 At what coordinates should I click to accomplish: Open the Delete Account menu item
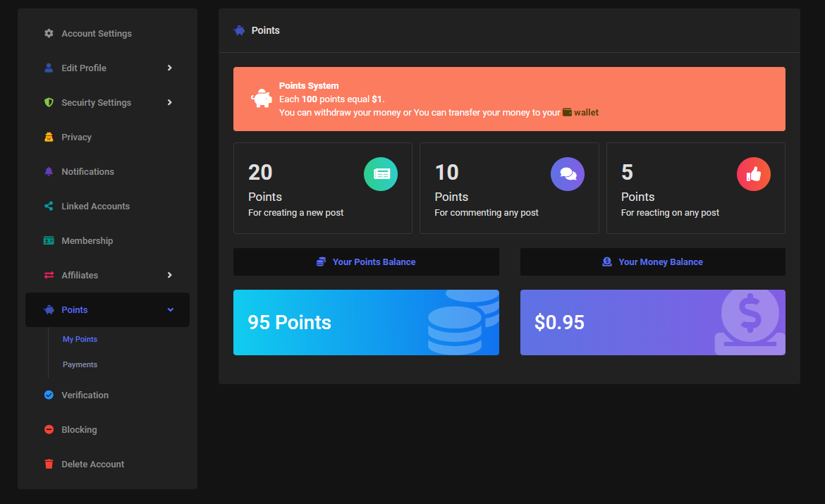(107, 464)
